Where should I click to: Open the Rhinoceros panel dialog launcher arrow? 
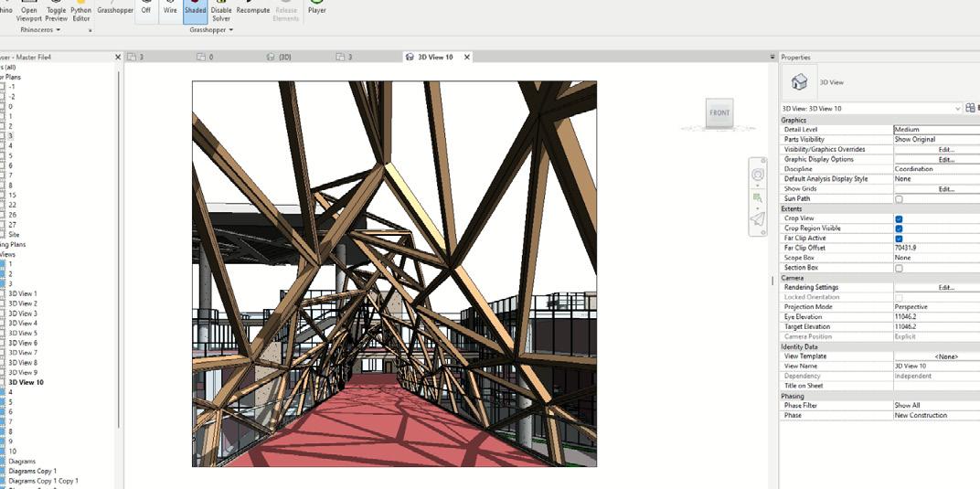click(90, 30)
